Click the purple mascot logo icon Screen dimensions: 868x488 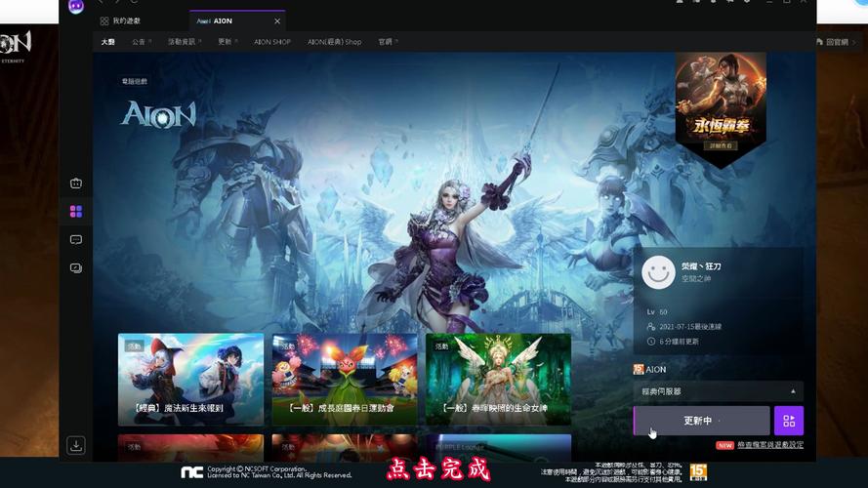tap(76, 6)
